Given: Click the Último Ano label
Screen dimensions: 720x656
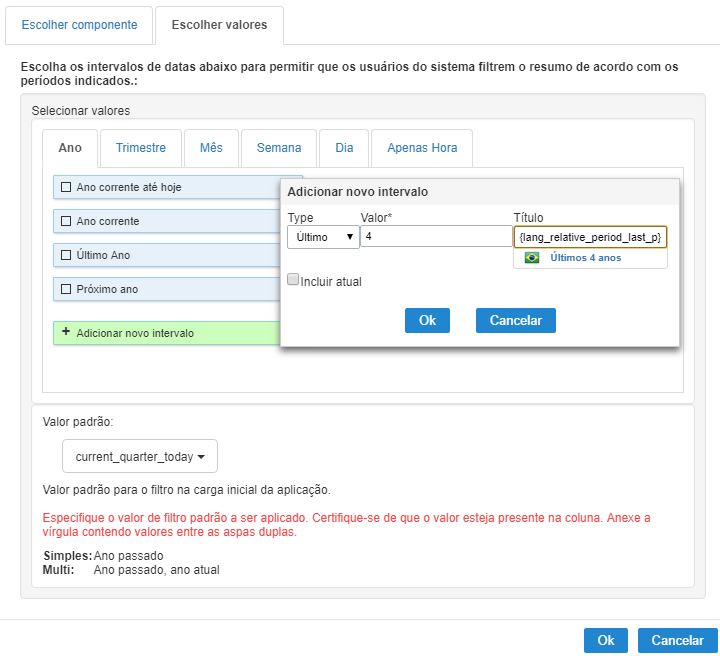Looking at the screenshot, I should (103, 255).
